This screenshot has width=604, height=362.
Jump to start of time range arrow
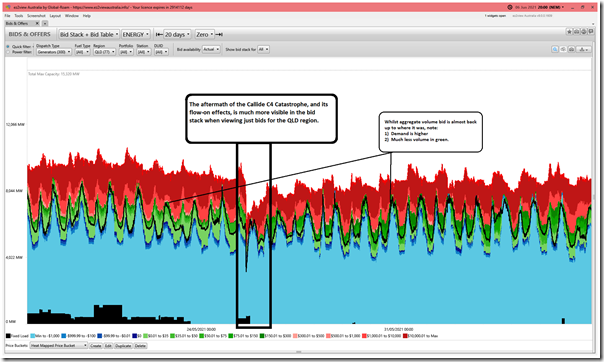pyautogui.click(x=159, y=35)
